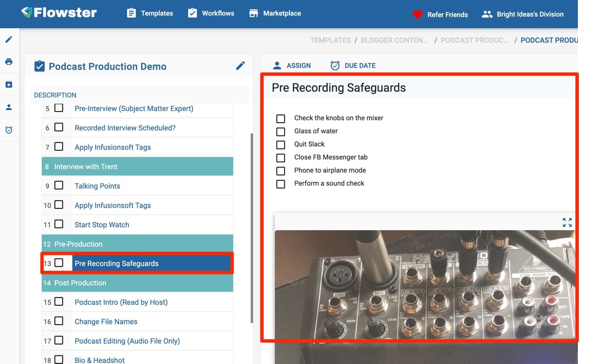Select section 12 Pre-Production
Viewport: 589px width, 364px height.
(x=138, y=244)
